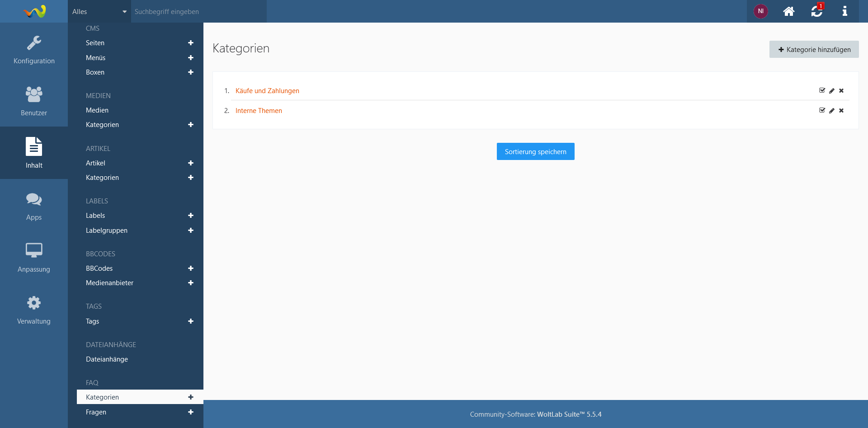Open the Apps speech bubbles section

34,206
